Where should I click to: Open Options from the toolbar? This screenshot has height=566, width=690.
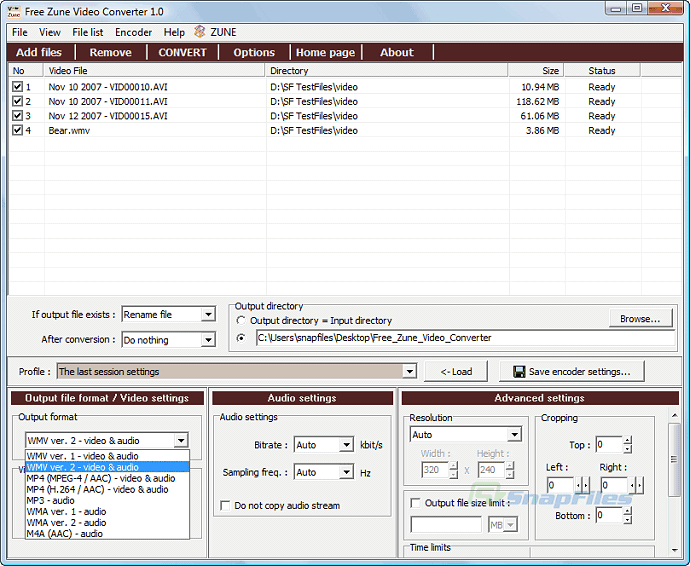[x=254, y=52]
